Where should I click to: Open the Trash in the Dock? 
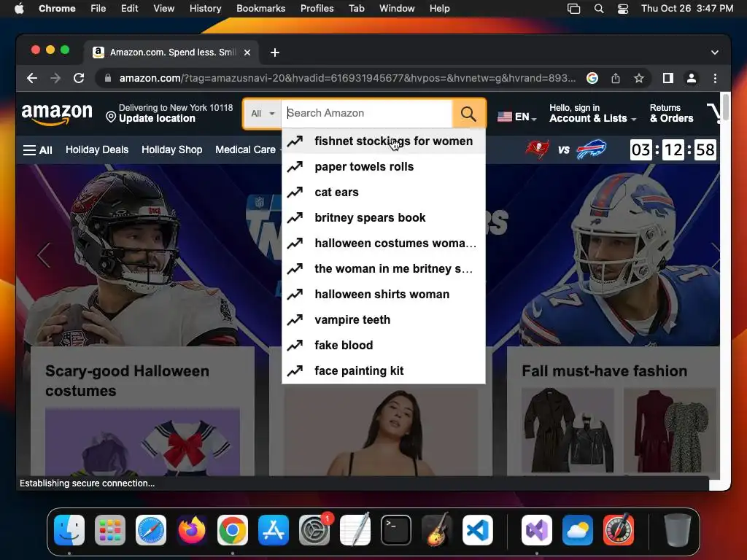678,530
